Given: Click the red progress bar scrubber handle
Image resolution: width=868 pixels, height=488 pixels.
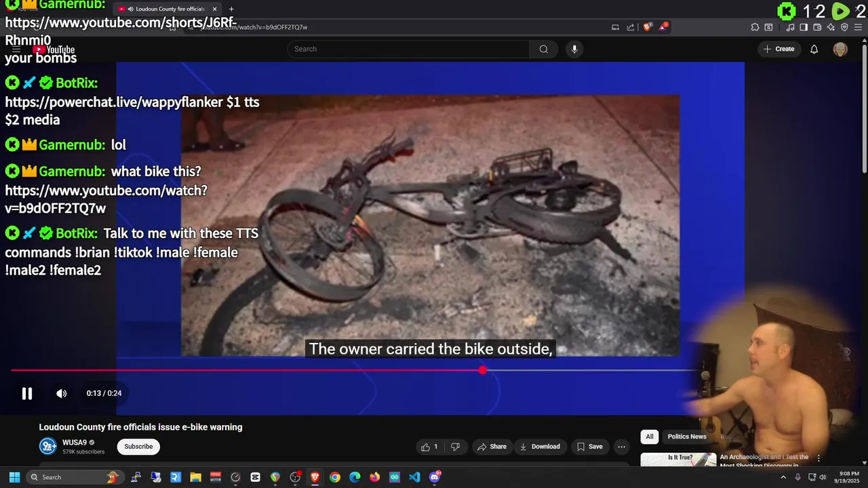Looking at the screenshot, I should click(x=482, y=370).
